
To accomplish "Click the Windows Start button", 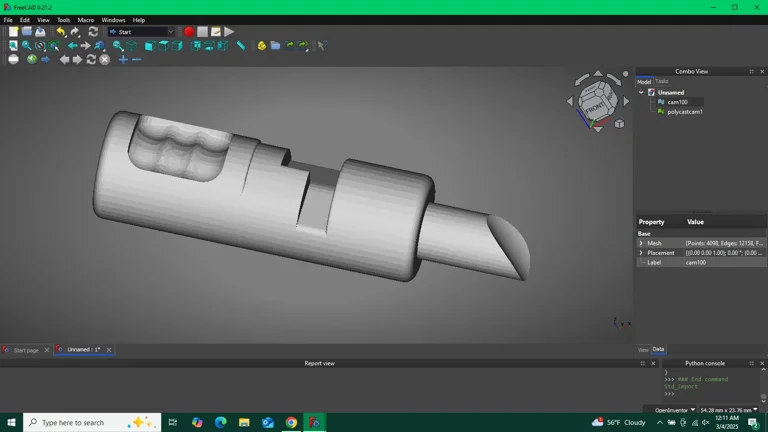I will (11, 422).
